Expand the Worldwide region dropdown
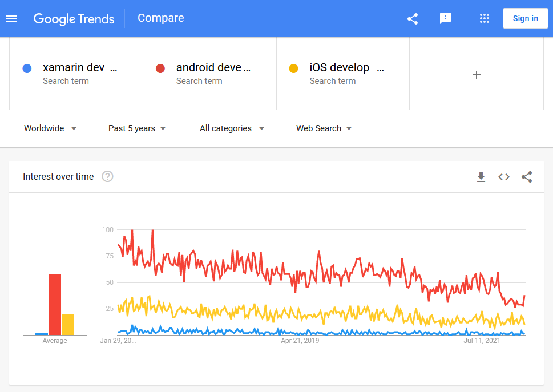Image resolution: width=553 pixels, height=392 pixels. click(x=50, y=128)
